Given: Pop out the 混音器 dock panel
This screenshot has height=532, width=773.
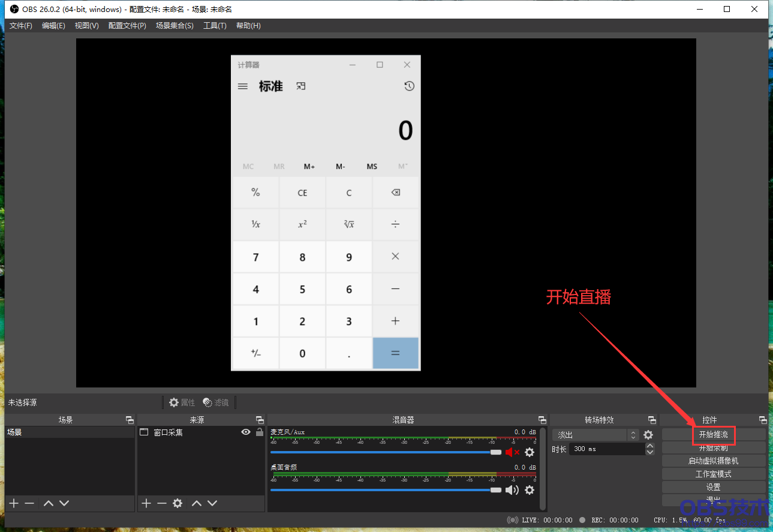Looking at the screenshot, I should pyautogui.click(x=542, y=420).
